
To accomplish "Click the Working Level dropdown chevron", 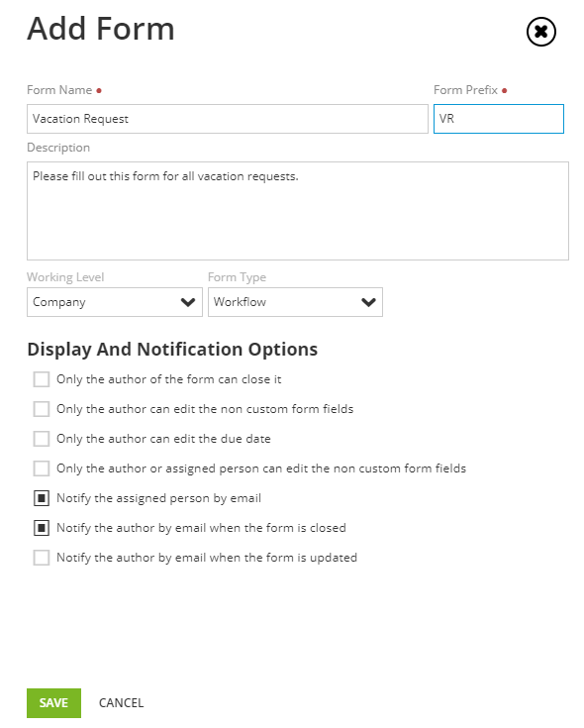I will pyautogui.click(x=188, y=302).
